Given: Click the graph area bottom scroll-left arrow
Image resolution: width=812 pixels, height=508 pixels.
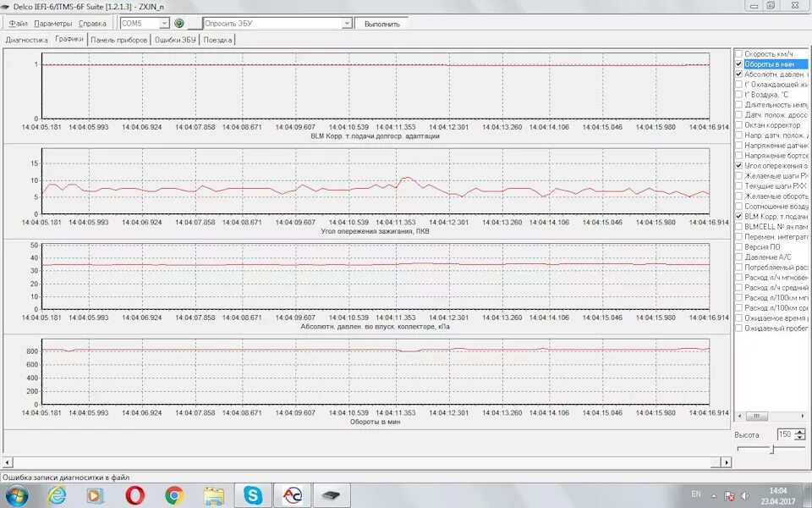Looking at the screenshot, I should tap(7, 462).
